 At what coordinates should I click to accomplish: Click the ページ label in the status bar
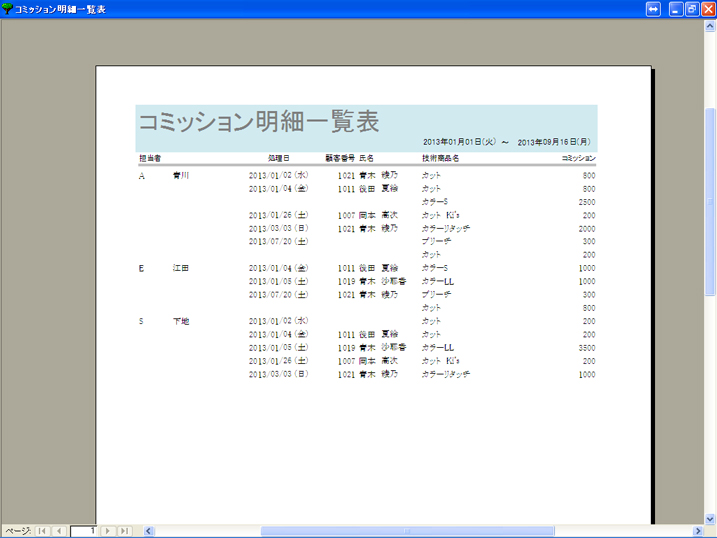point(18,531)
